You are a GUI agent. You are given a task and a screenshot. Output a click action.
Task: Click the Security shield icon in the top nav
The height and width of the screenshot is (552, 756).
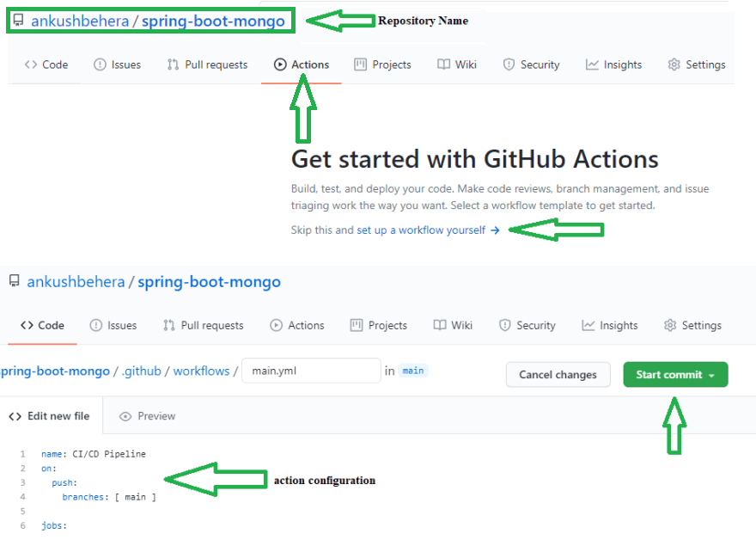pos(509,64)
